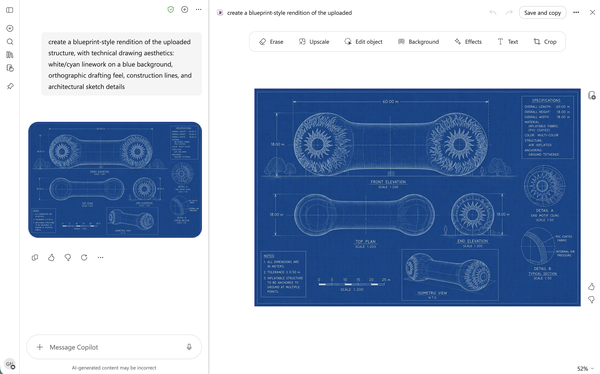Close the image editor panel
This screenshot has height=374, width=600.
pos(592,13)
